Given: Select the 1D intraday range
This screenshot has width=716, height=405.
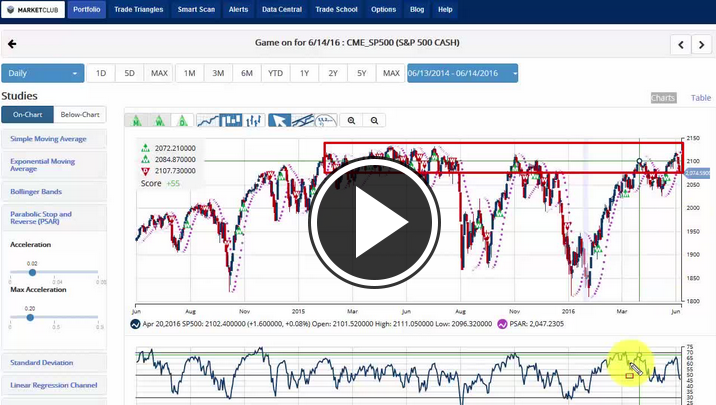Looking at the screenshot, I should [101, 73].
